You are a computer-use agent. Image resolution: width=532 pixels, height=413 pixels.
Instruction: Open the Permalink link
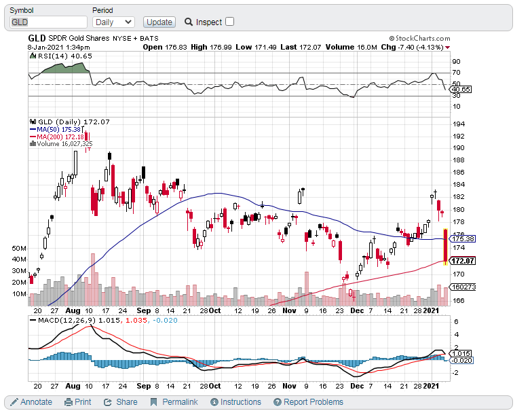point(180,402)
